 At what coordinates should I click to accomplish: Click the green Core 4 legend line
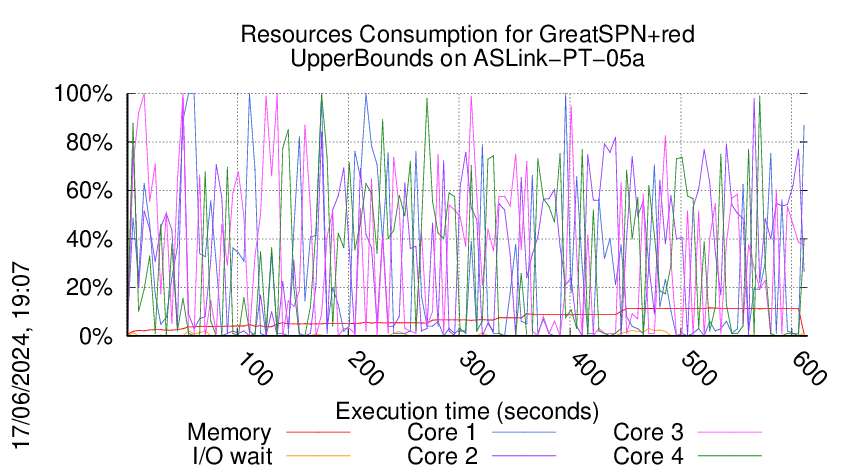point(730,456)
